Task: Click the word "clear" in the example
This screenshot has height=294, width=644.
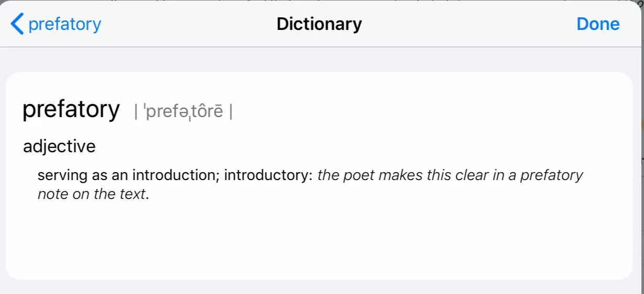Action: [467, 175]
